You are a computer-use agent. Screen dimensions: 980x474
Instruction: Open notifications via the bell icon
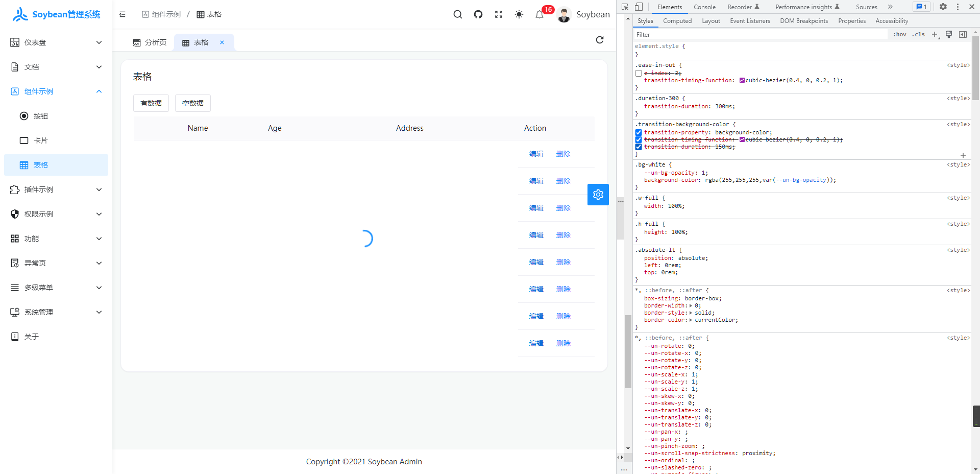pyautogui.click(x=539, y=14)
